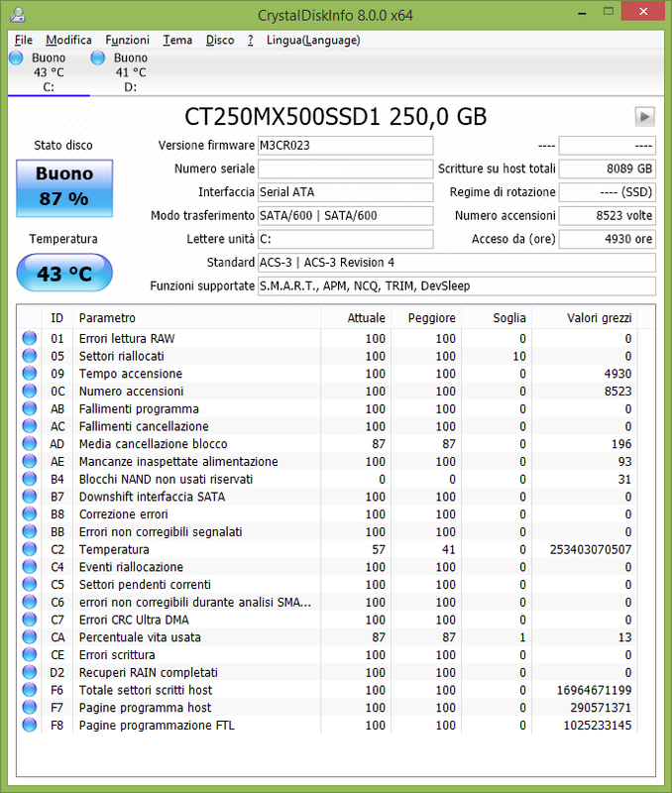Click the status orb for Errori non corregibili segnalati
Image resolution: width=672 pixels, height=793 pixels.
(30, 531)
